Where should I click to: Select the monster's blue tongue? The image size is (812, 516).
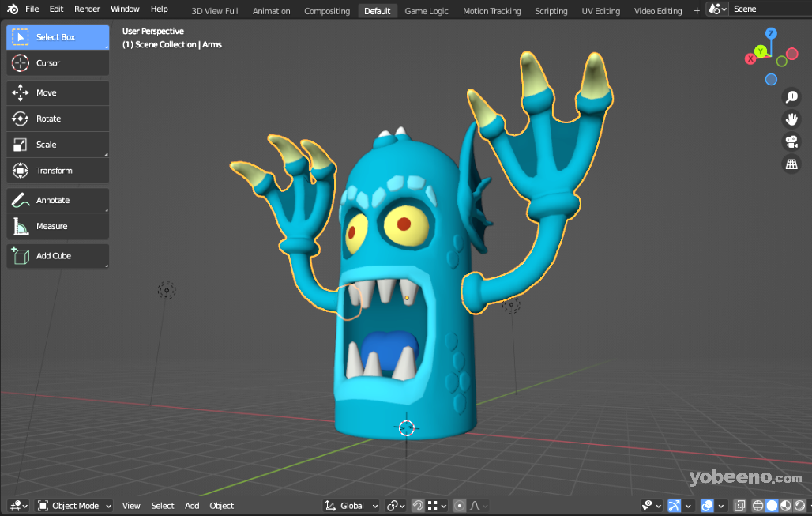pos(389,348)
